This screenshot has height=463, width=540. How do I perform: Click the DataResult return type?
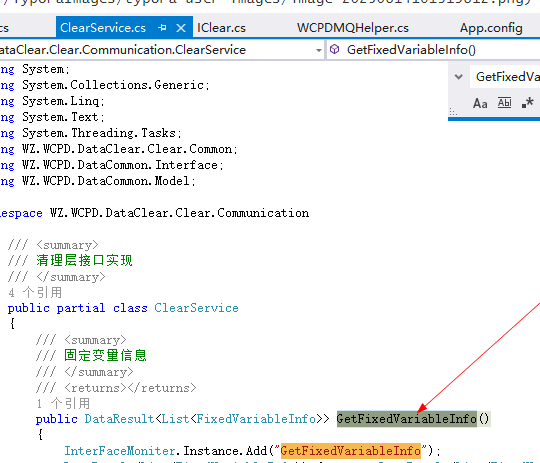119,419
